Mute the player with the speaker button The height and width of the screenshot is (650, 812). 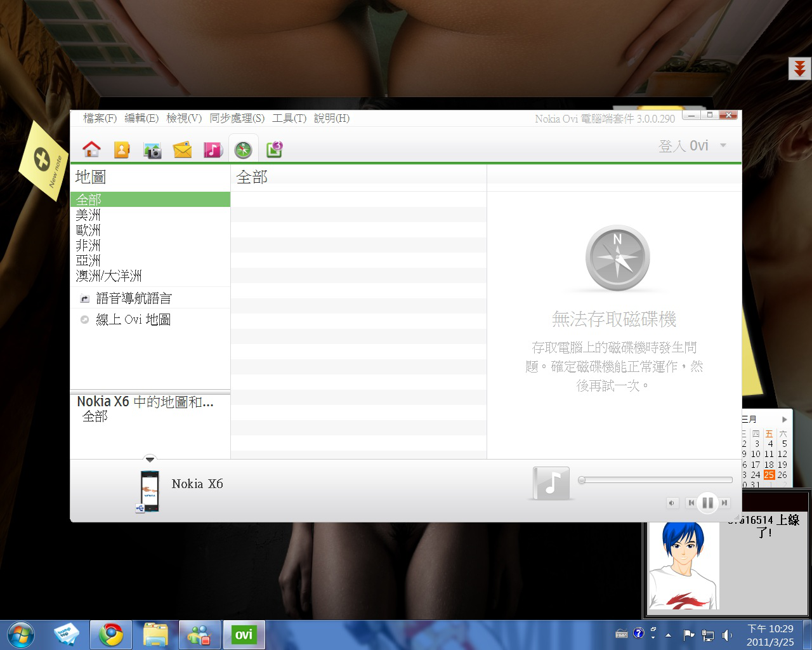[672, 503]
